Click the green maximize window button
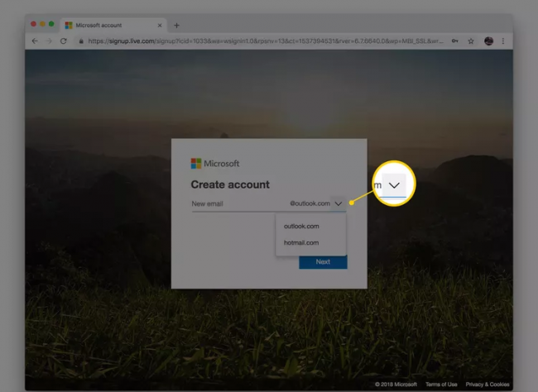The height and width of the screenshot is (392, 538). click(51, 24)
